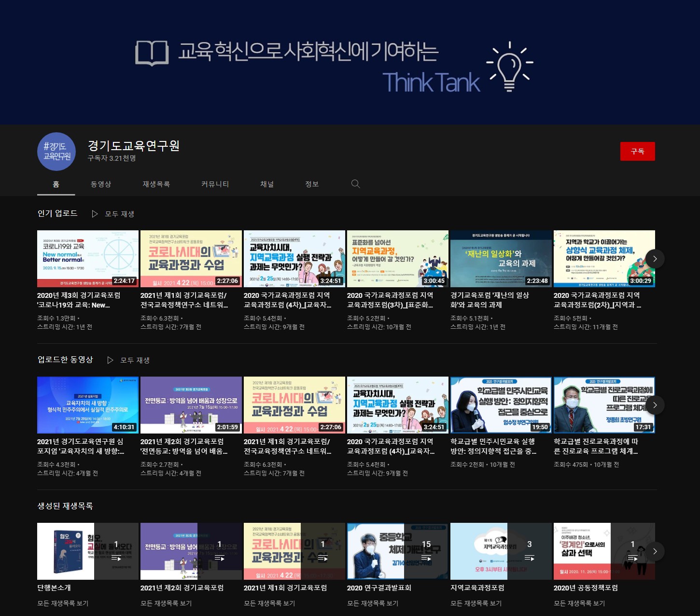
Task: Switch to the 동영상 tab
Action: coord(101,184)
